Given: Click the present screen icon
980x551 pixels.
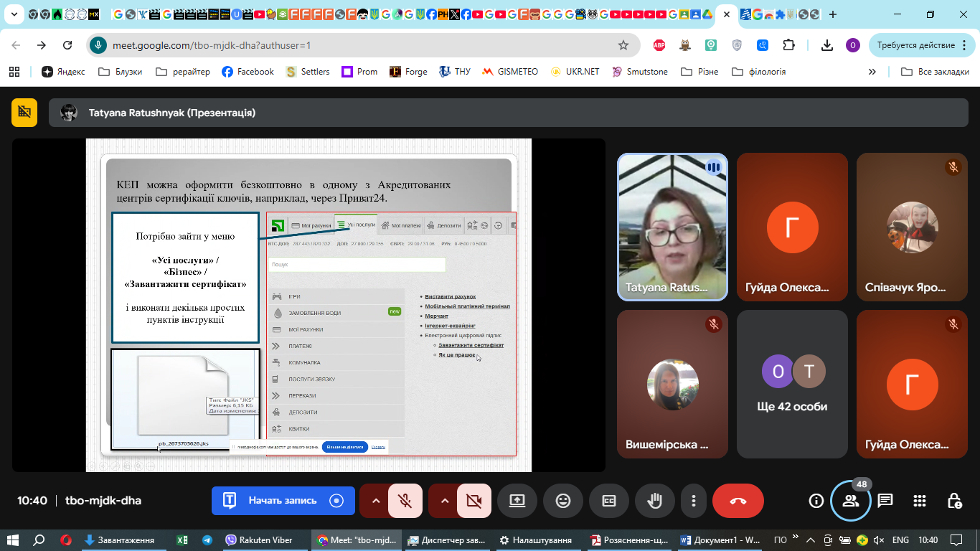Looking at the screenshot, I should [x=517, y=501].
